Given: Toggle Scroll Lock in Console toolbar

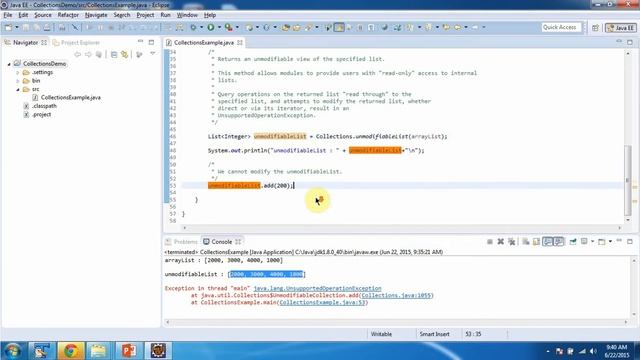Looking at the screenshot, I should click(x=536, y=242).
